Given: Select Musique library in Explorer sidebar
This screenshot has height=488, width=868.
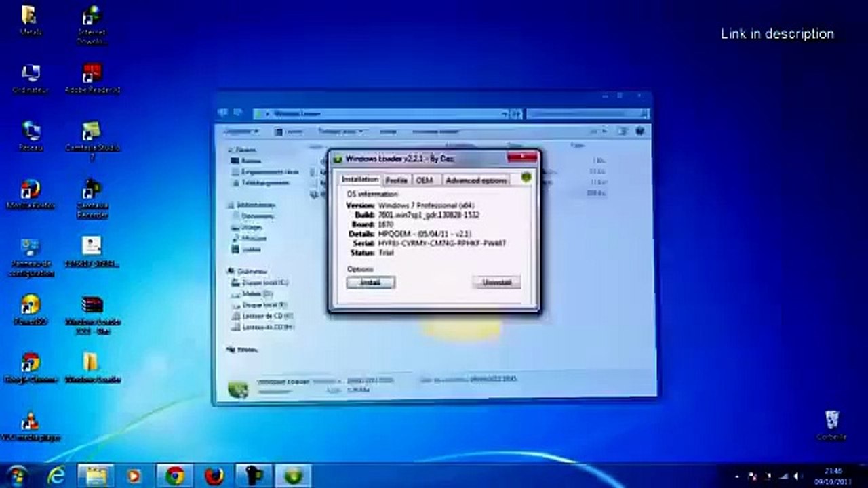Looking at the screenshot, I should pyautogui.click(x=250, y=239).
